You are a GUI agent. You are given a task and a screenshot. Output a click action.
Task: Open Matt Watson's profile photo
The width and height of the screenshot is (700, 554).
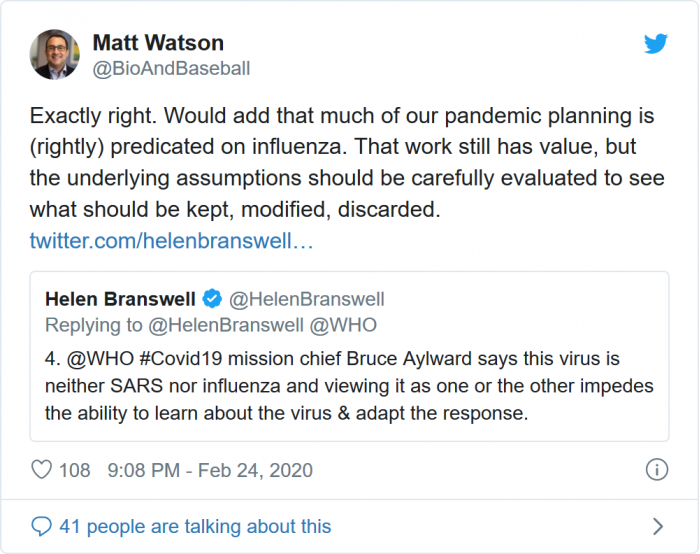(x=55, y=55)
